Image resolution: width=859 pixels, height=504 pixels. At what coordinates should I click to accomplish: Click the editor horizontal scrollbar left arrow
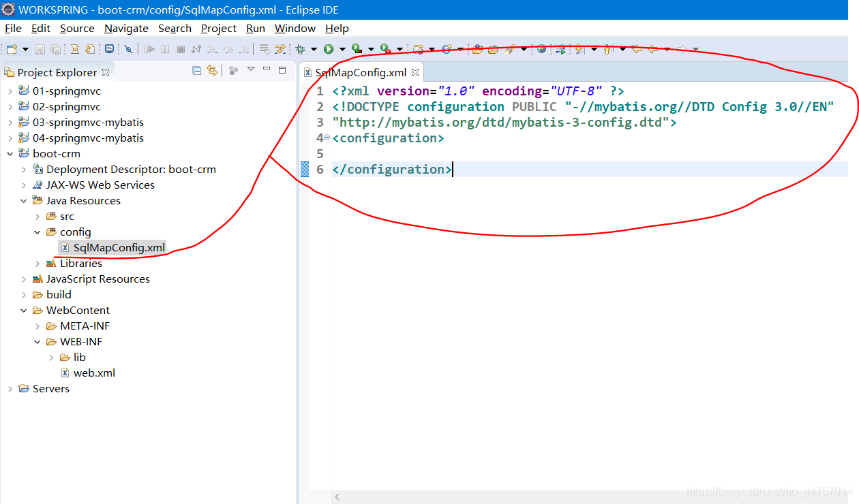pos(337,497)
